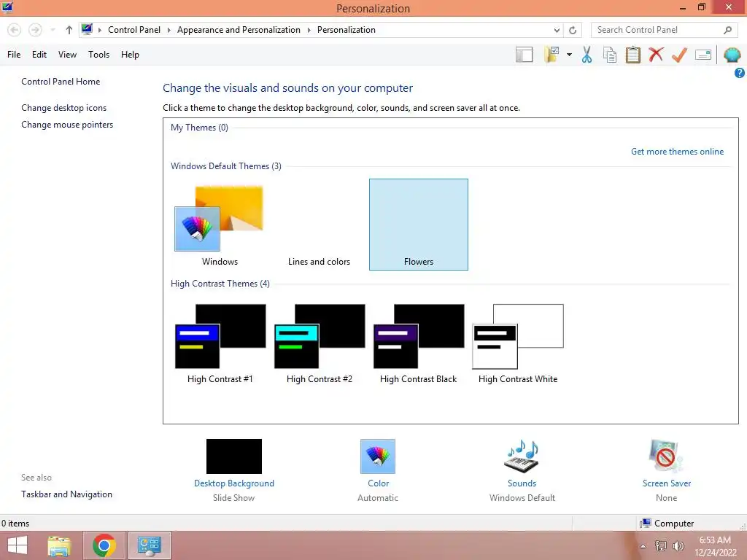Expand chevron after Control Panel breadcrumb
Screen dimensions: 747x560
pyautogui.click(x=169, y=30)
